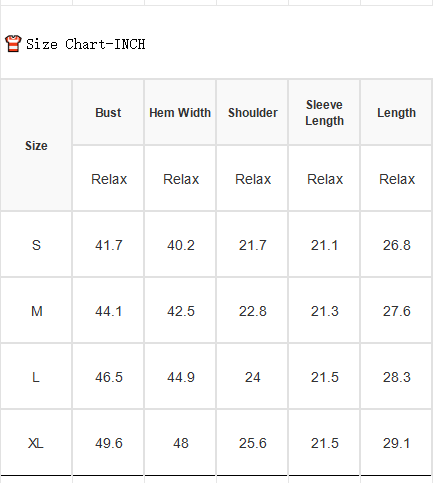Click the S size row label
The image size is (433, 483).
pyautogui.click(x=36, y=245)
